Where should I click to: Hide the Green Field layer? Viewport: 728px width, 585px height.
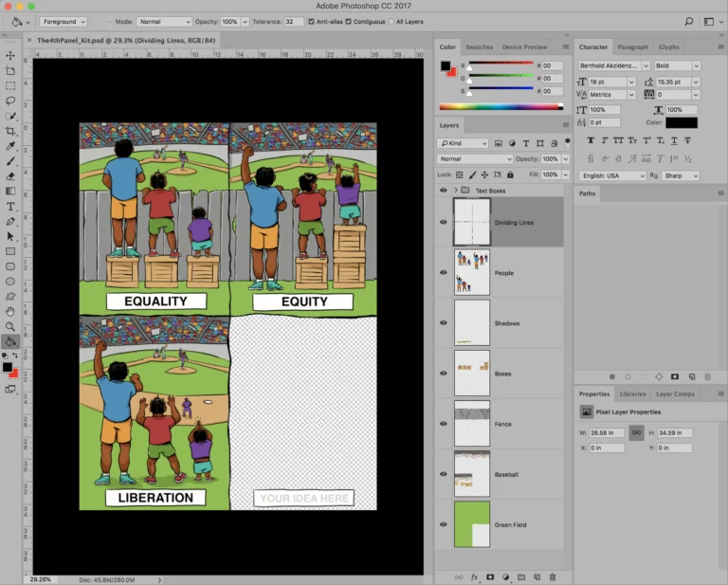444,524
